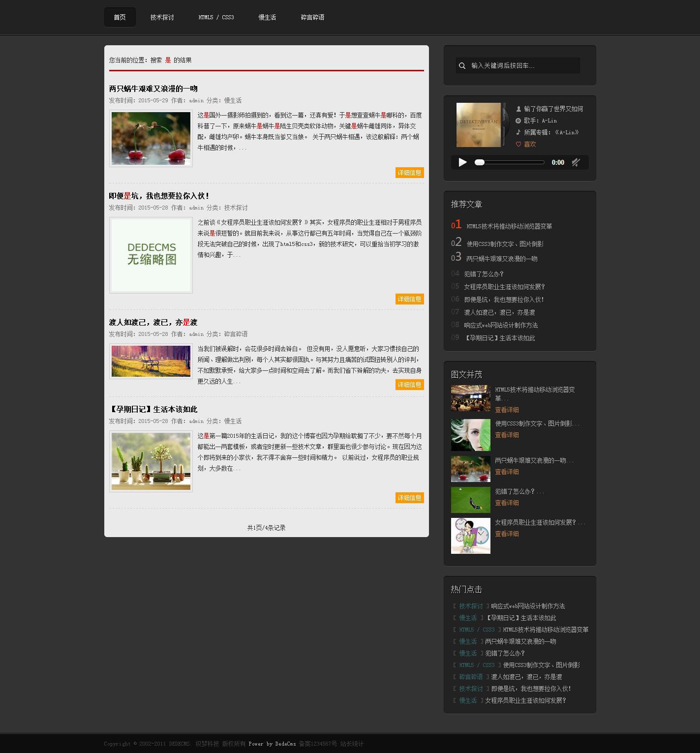This screenshot has width=700, height=753.
Task: Open recommended article 01 HTML5技术将推动移动浏览器变革
Action: point(509,226)
